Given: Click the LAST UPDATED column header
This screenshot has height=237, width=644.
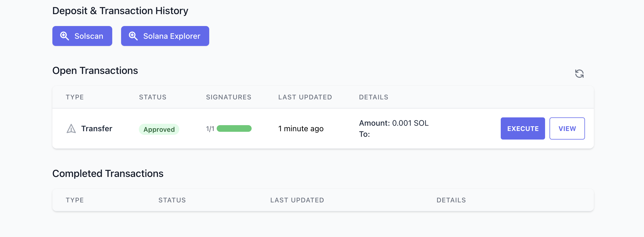Looking at the screenshot, I should tap(305, 97).
